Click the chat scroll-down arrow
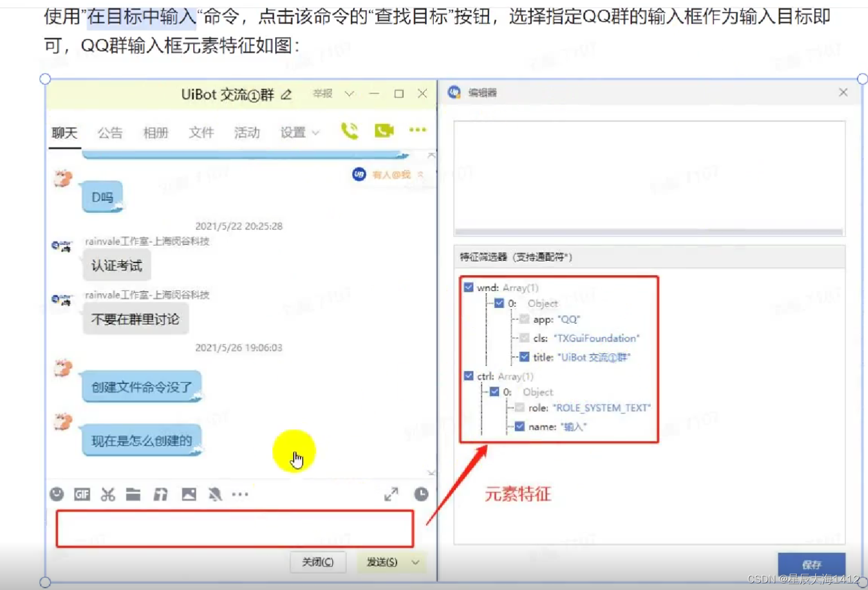Screen dimensions: 868x590 point(431,473)
